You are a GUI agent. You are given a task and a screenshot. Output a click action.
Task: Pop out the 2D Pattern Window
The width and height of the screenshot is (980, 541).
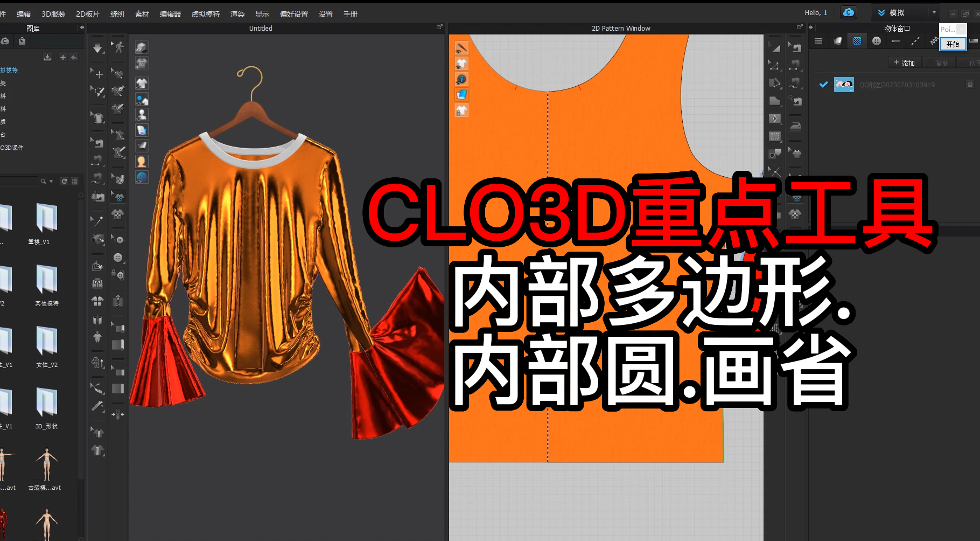click(800, 27)
